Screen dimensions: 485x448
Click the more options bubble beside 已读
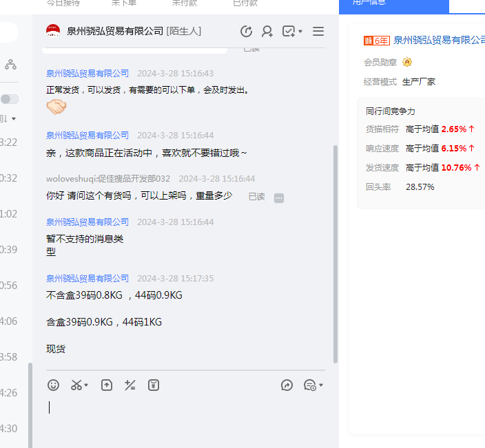click(x=279, y=198)
